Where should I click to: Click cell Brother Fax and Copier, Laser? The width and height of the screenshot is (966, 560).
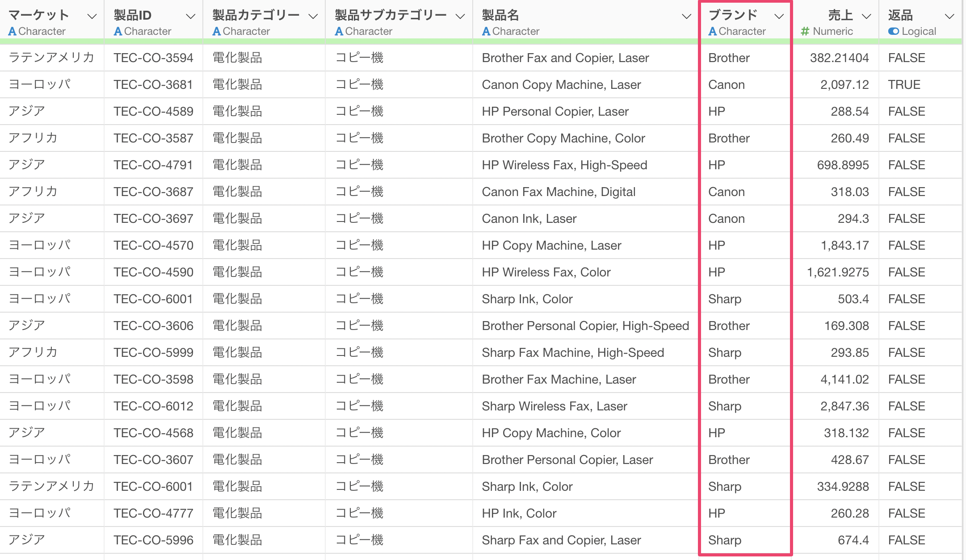click(565, 58)
